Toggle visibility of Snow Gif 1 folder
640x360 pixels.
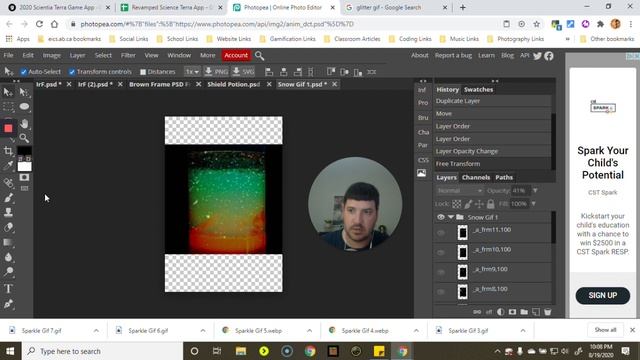441,217
